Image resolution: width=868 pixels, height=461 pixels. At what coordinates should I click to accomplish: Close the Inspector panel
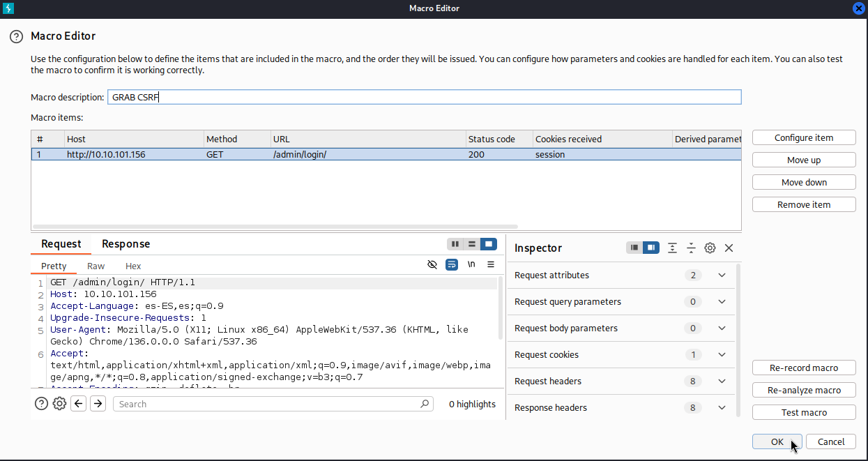pyautogui.click(x=729, y=248)
